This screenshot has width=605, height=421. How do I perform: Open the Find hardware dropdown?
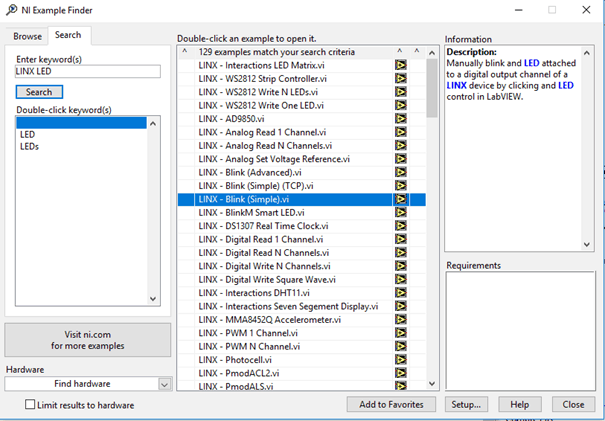pos(164,384)
